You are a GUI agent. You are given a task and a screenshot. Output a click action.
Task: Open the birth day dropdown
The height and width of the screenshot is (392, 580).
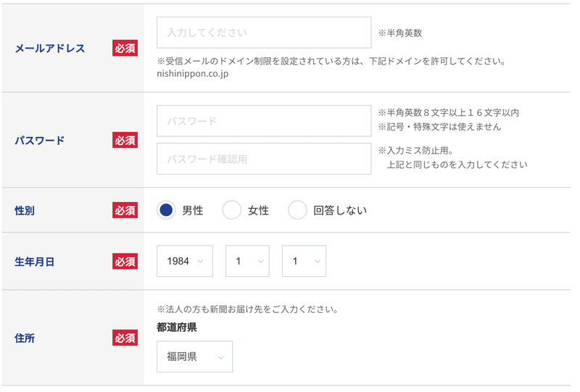tap(304, 261)
